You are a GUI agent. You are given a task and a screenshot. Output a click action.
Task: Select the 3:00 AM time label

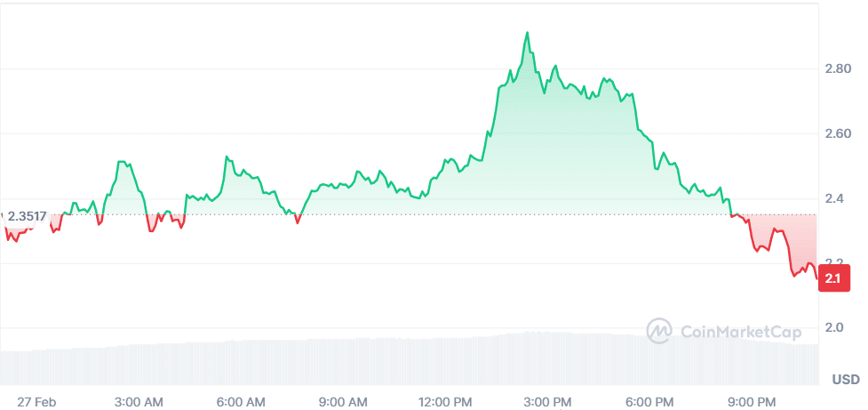coord(139,402)
